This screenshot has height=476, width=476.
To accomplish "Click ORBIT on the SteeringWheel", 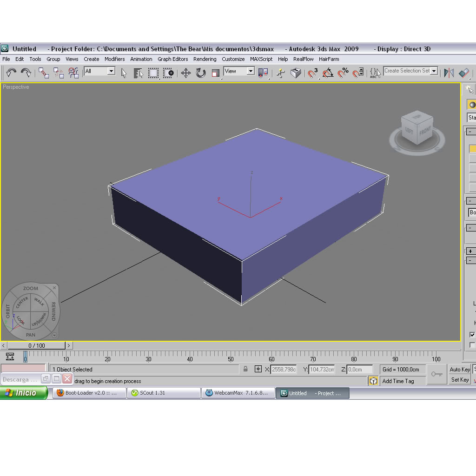I will [x=7, y=311].
